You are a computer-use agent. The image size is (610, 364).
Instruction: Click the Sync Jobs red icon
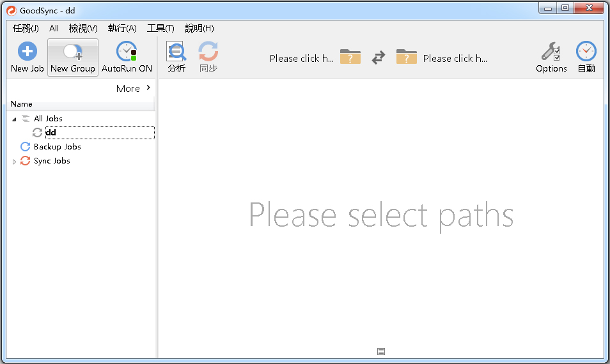tap(26, 161)
